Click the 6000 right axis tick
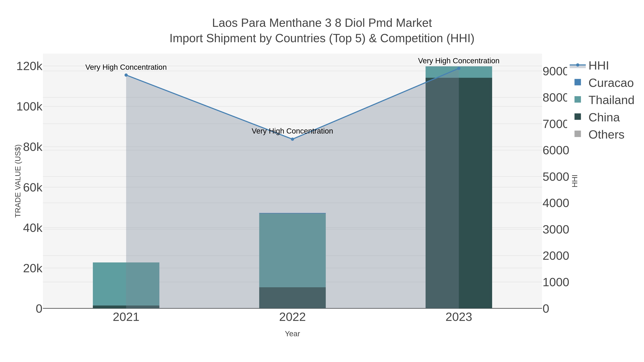 click(x=556, y=150)
